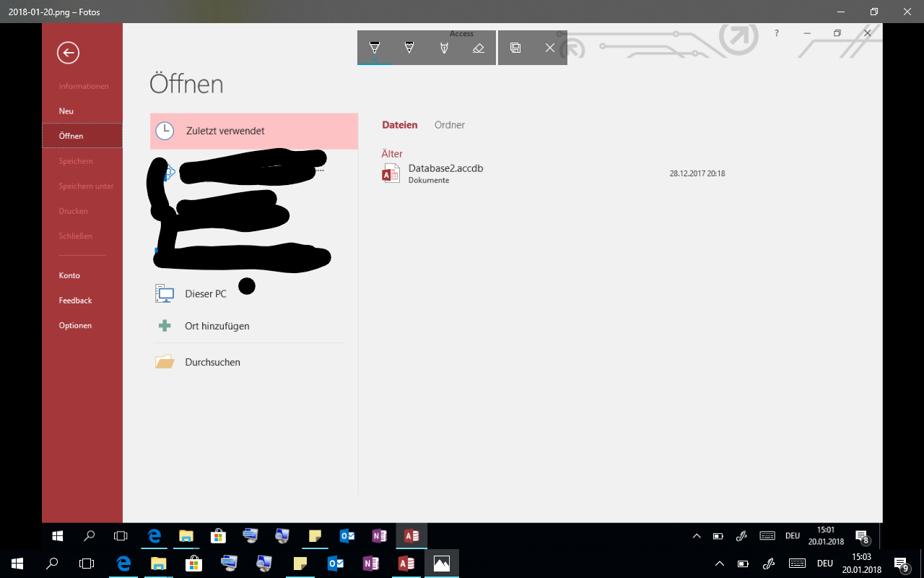Click the 15:01 clock in the screenshot
The width and height of the screenshot is (924, 578).
click(x=826, y=536)
